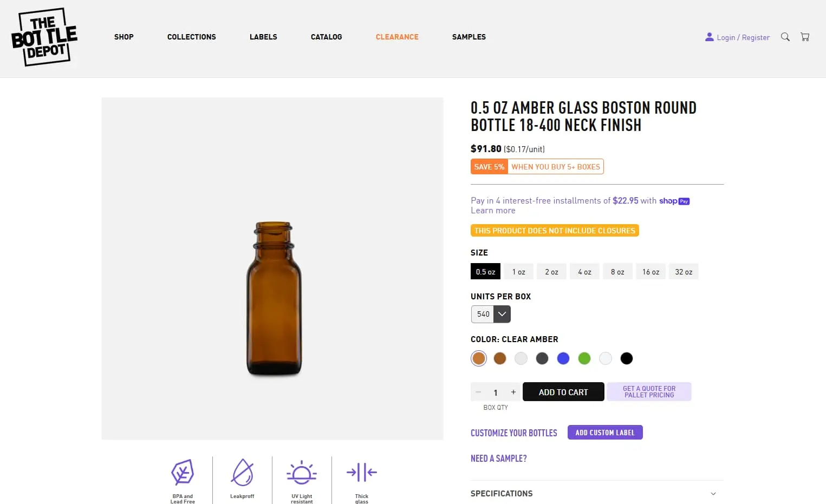Screen dimensions: 826x504
Task: Select the 32 oz size option
Action: 684,271
